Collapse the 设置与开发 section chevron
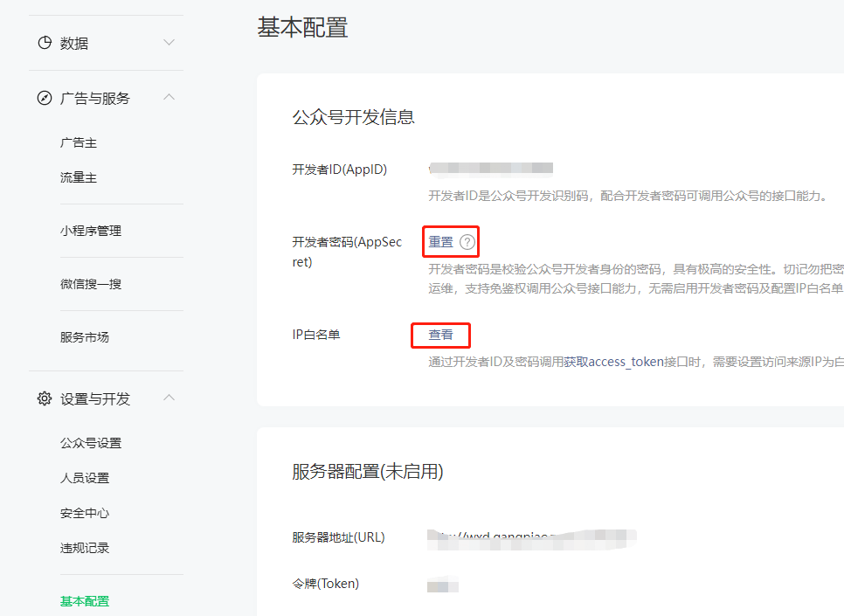Screen dimensions: 844x616 (169, 398)
